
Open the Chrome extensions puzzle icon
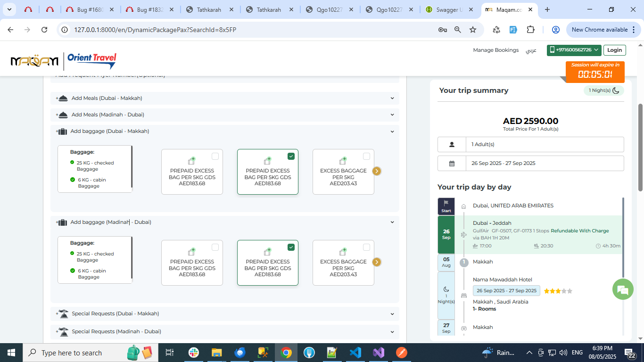[530, 30]
